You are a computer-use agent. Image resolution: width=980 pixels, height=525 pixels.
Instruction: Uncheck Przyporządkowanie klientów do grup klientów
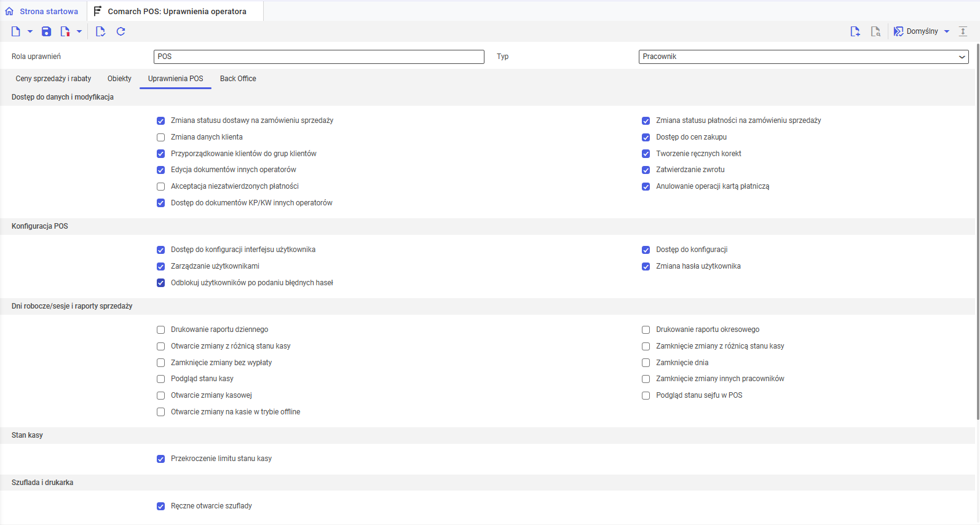point(161,154)
